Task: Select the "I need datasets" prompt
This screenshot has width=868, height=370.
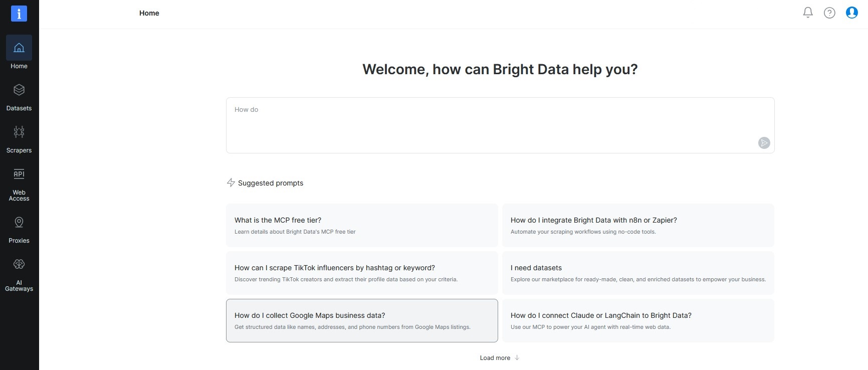Action: pyautogui.click(x=638, y=273)
